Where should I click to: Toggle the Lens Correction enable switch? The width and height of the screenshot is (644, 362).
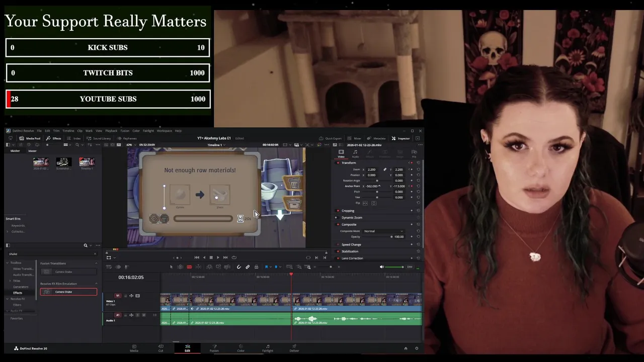point(338,258)
